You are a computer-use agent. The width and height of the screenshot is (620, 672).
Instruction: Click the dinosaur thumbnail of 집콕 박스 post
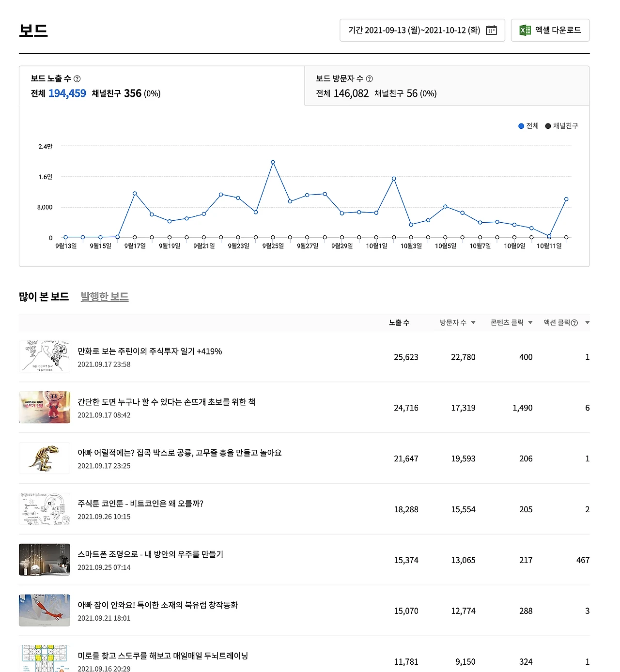[45, 458]
